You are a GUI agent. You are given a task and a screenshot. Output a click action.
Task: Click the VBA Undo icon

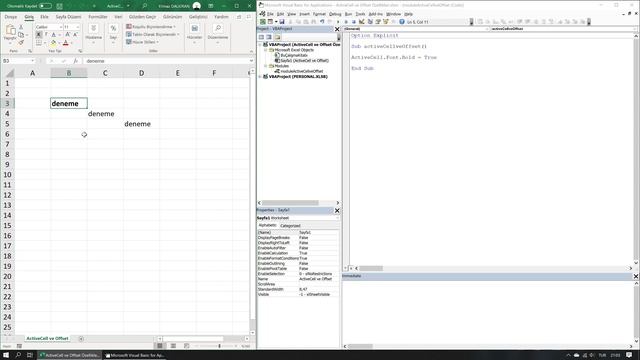[x=322, y=22]
